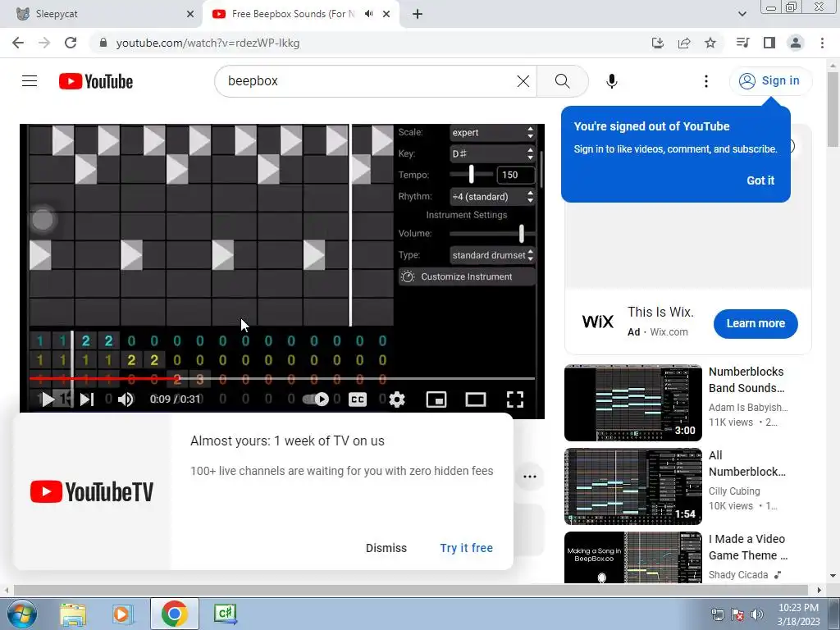Close the Sleepycat tab
This screenshot has height=630, width=840.
190,14
